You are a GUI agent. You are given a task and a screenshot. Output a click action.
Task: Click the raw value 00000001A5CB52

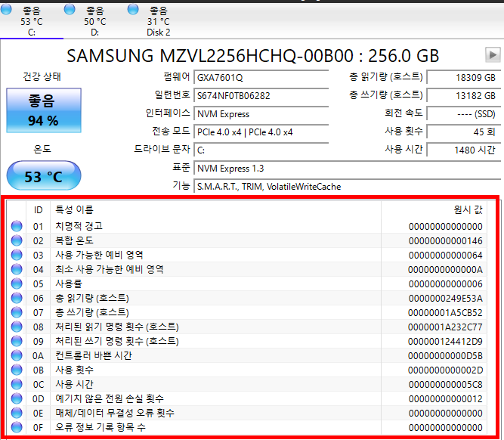coord(446,313)
